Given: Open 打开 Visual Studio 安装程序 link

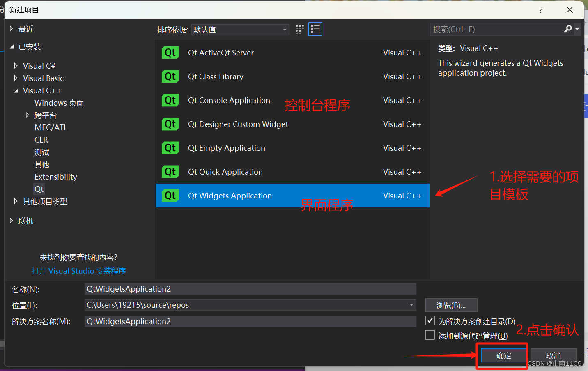Looking at the screenshot, I should pyautogui.click(x=79, y=271).
